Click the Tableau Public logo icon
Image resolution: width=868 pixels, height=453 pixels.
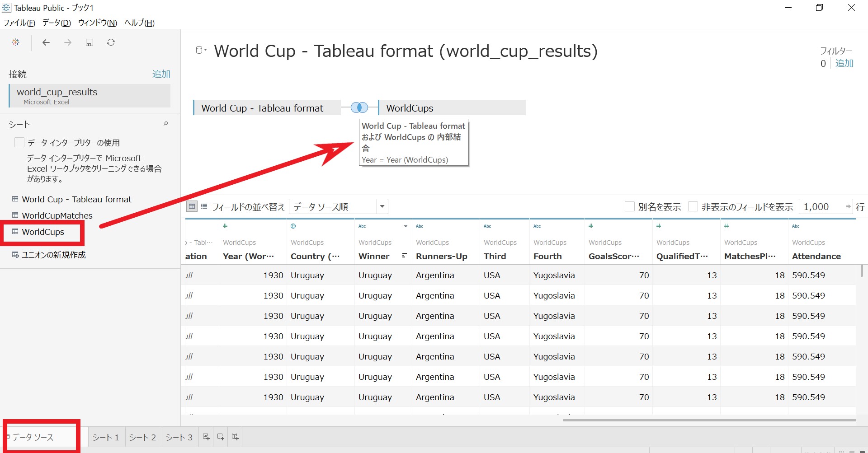pos(16,42)
